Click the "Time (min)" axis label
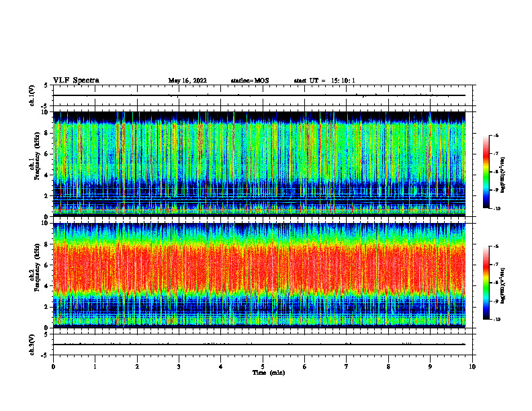 click(x=269, y=373)
